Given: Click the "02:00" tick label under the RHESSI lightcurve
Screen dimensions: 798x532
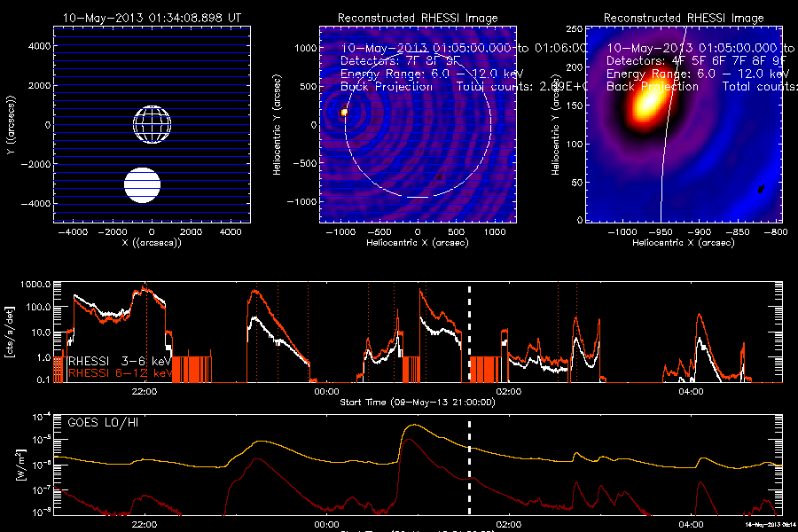Looking at the screenshot, I should tap(508, 392).
